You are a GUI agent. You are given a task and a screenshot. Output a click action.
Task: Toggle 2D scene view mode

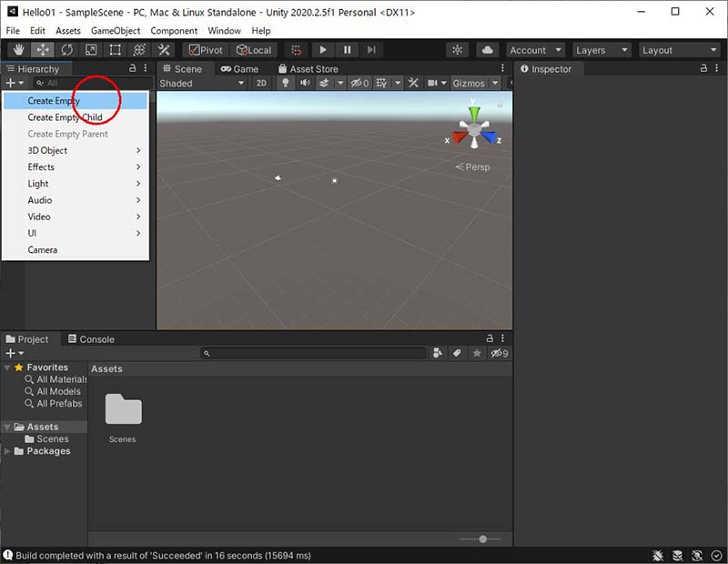click(261, 83)
